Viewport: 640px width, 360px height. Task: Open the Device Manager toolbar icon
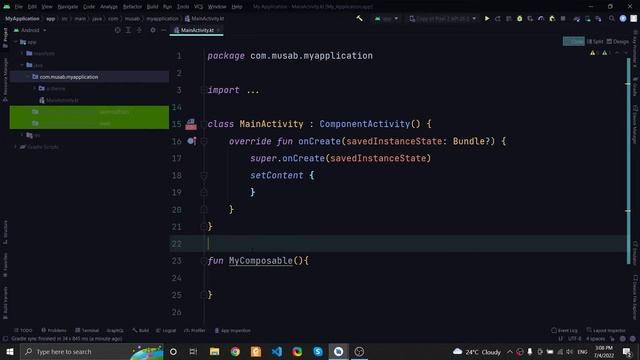click(588, 18)
